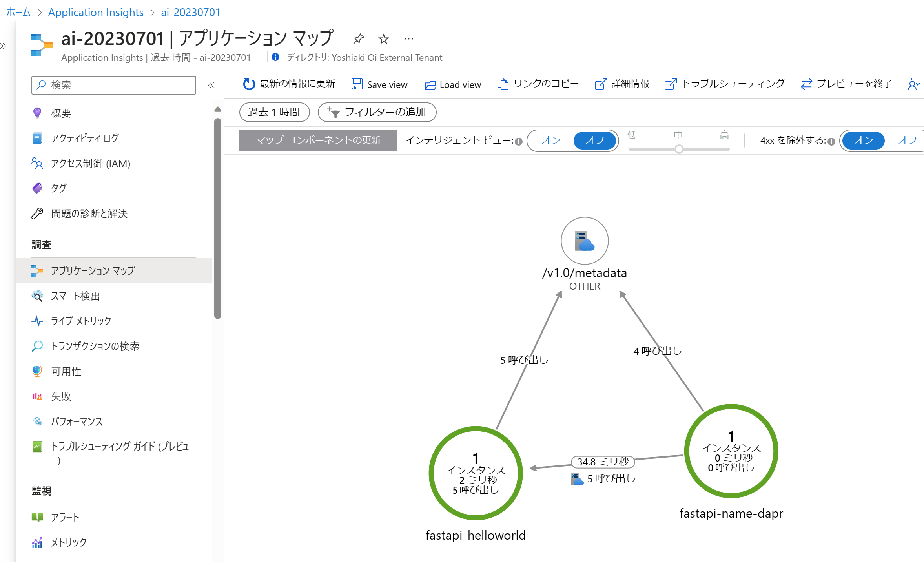
Task: Click the sensitivity slider handle at 中
Action: point(679,149)
